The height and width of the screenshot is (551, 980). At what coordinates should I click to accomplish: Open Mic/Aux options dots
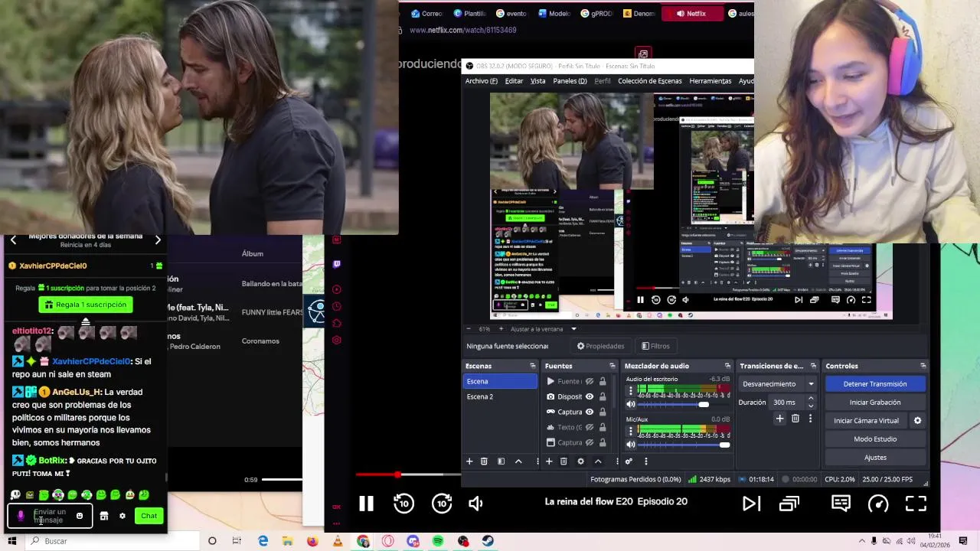(x=631, y=431)
